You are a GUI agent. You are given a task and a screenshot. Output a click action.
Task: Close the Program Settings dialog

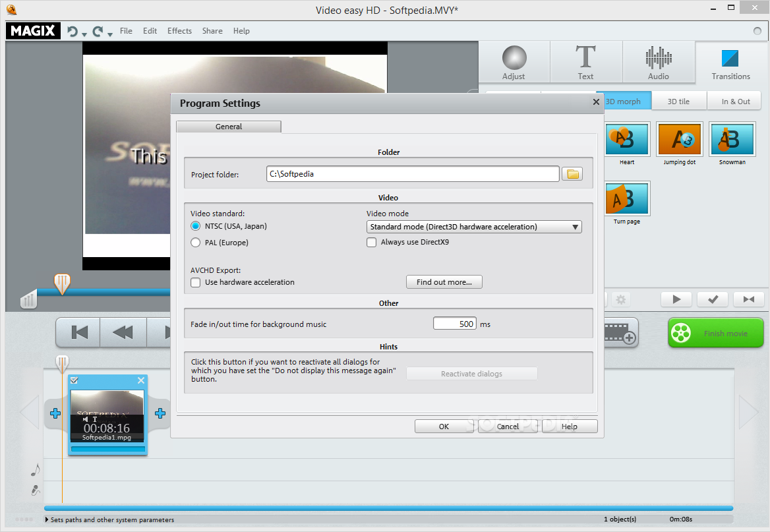pyautogui.click(x=596, y=102)
